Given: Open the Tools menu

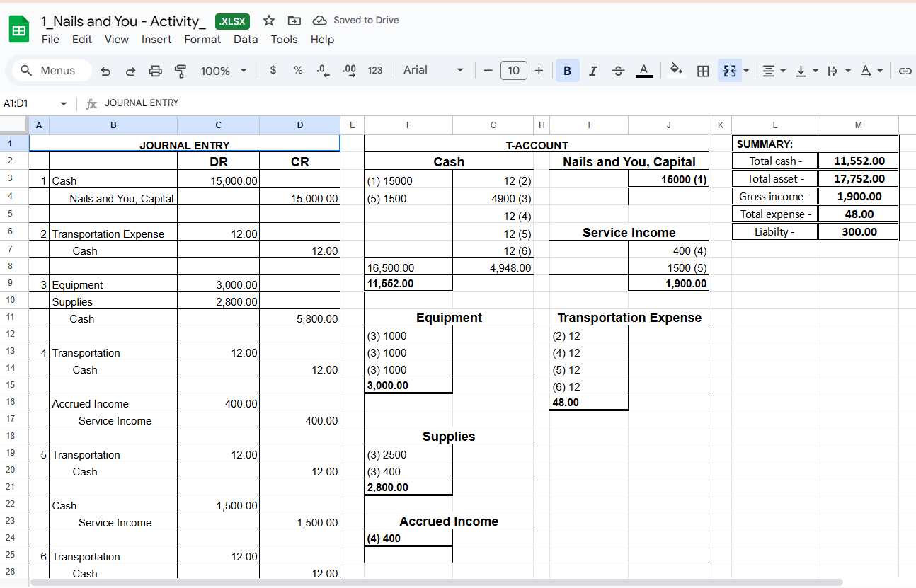Looking at the screenshot, I should tap(284, 40).
